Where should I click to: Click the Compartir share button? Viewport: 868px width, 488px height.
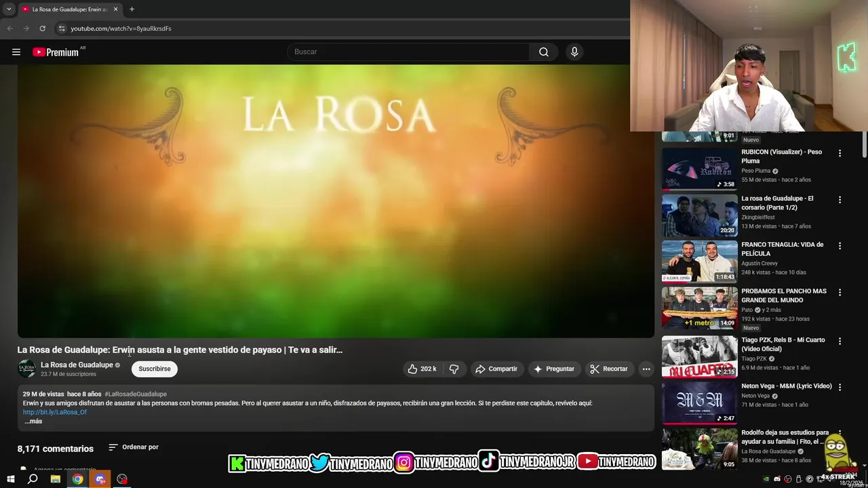(496, 369)
